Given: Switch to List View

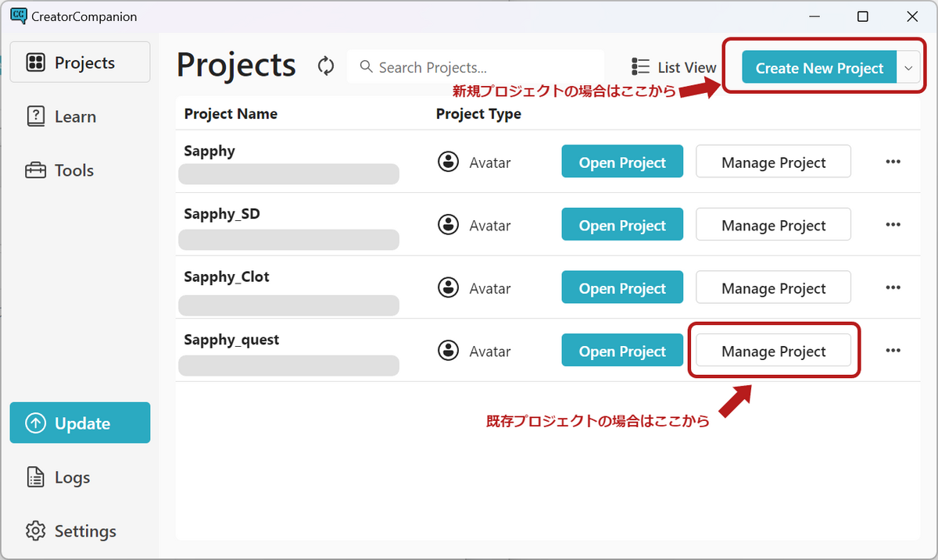Looking at the screenshot, I should (x=674, y=67).
